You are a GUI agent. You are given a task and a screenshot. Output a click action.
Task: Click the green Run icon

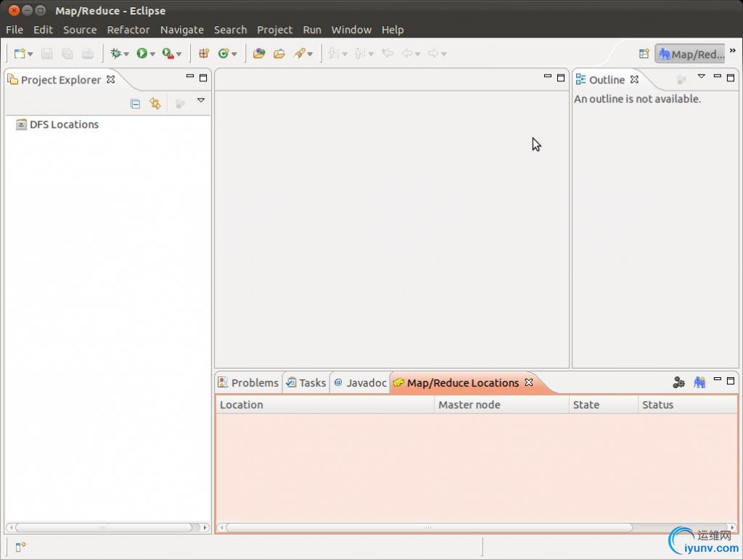click(x=141, y=53)
